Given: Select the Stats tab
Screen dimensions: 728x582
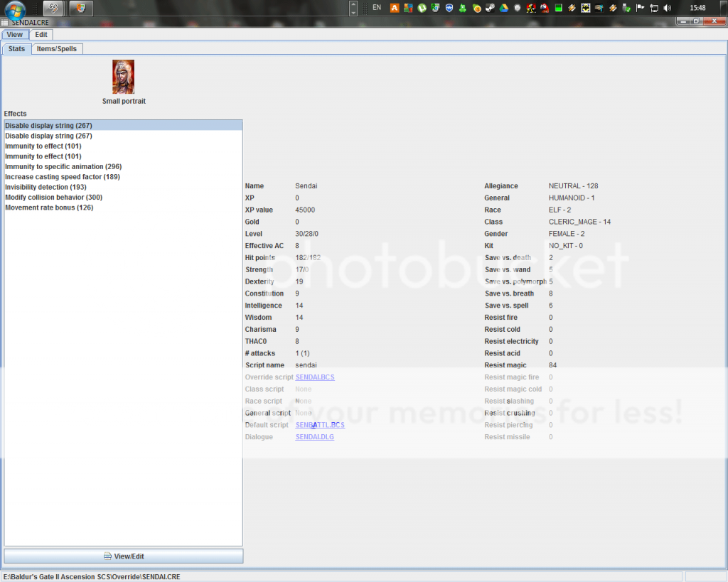Looking at the screenshot, I should click(x=16, y=49).
